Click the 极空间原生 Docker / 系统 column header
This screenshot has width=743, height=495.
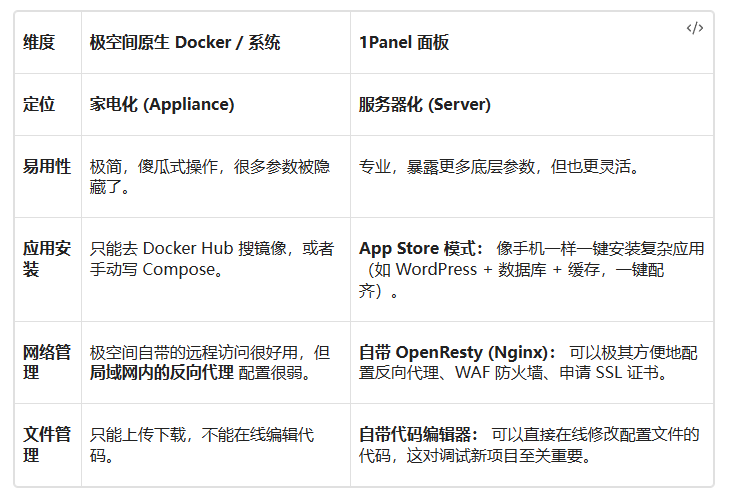(185, 43)
